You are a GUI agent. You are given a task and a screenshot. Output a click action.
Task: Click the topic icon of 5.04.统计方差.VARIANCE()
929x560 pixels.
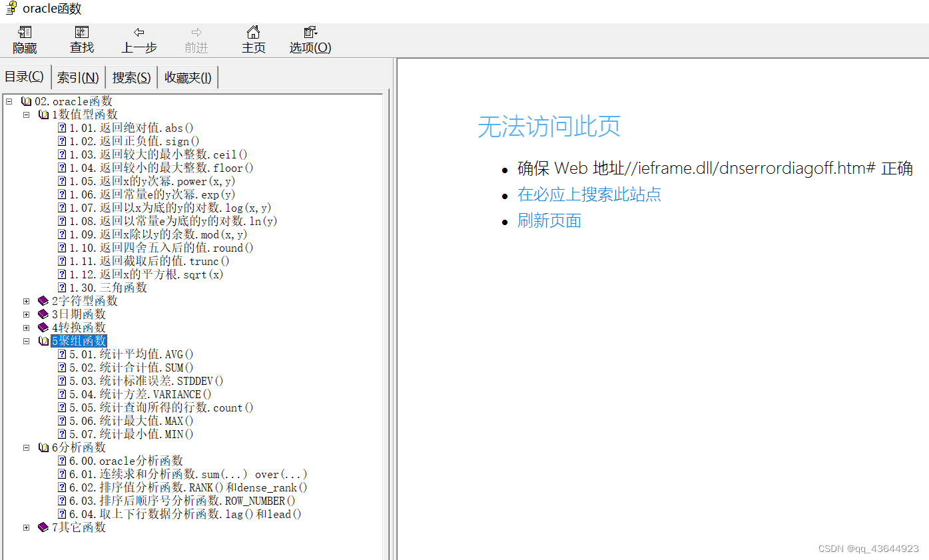click(x=62, y=394)
